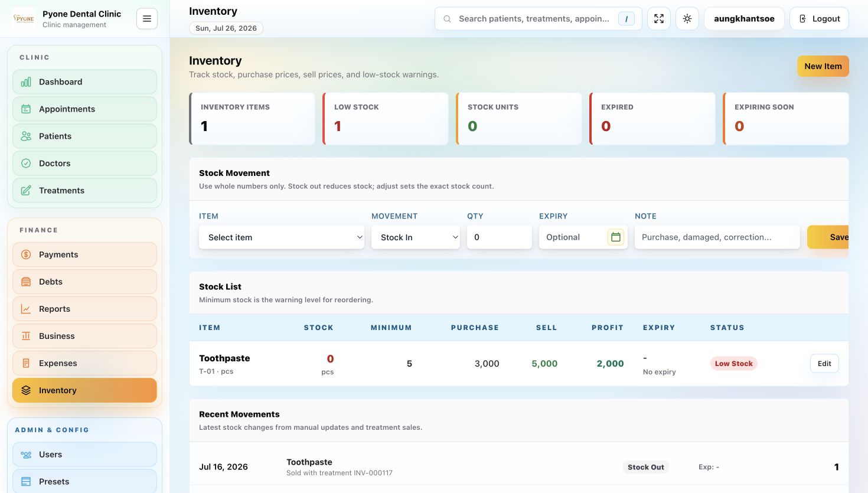Viewport: 868px width, 493px height.
Task: Click the Patients people icon
Action: pyautogui.click(x=26, y=136)
